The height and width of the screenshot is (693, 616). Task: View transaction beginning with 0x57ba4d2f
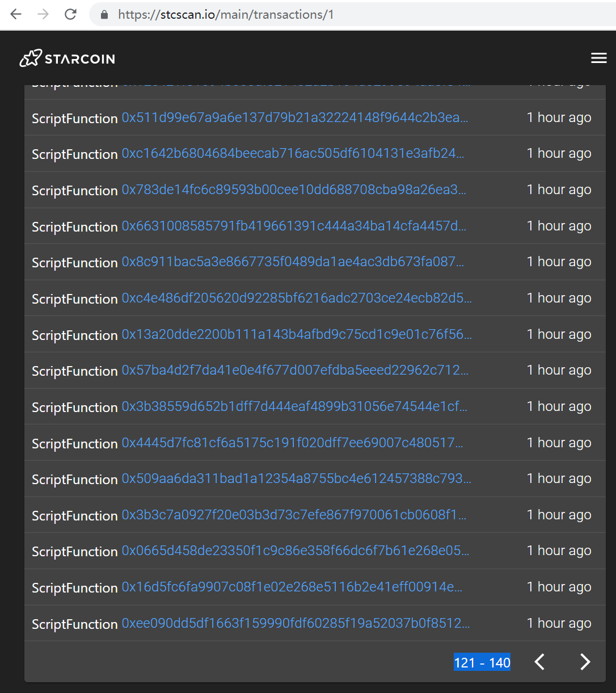[x=295, y=370]
